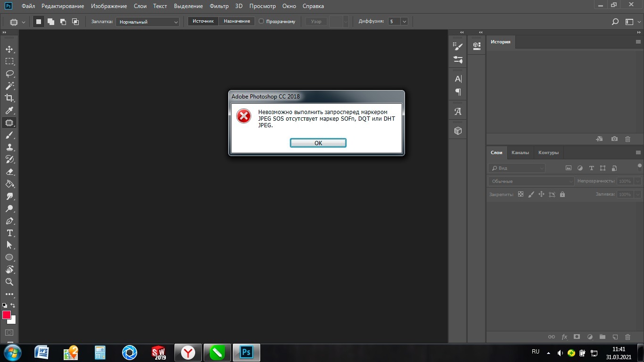Open Yandex Browser from the taskbar

tap(188, 352)
